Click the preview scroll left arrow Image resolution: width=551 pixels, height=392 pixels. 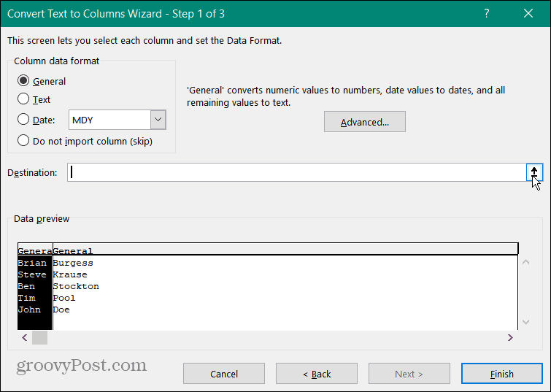pos(25,337)
